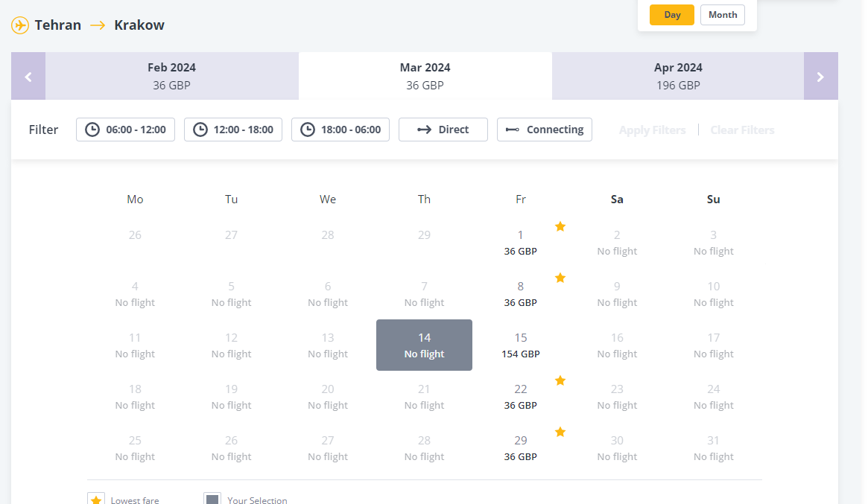This screenshot has height=504, width=868.
Task: Click the lowest fare star on March 22
Action: coord(560,380)
